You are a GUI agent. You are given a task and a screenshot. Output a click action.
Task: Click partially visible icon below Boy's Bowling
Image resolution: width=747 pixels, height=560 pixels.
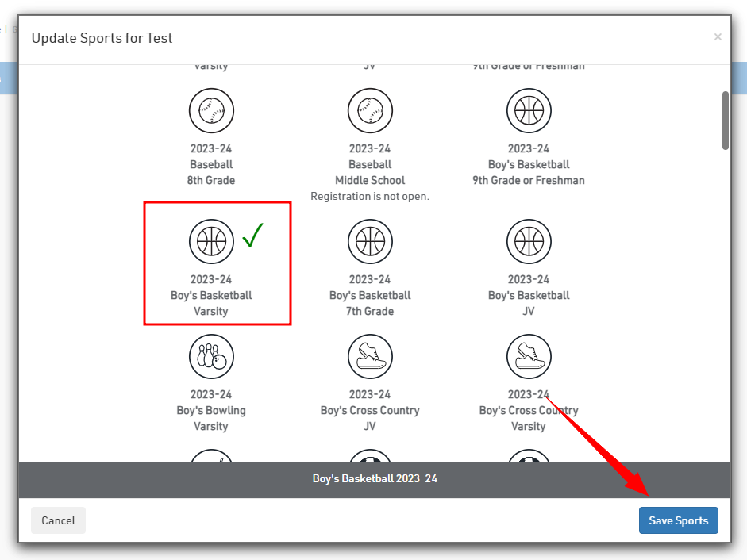[x=211, y=457]
